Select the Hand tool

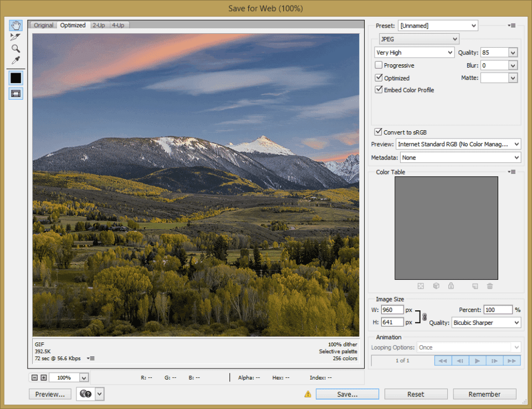pos(16,25)
